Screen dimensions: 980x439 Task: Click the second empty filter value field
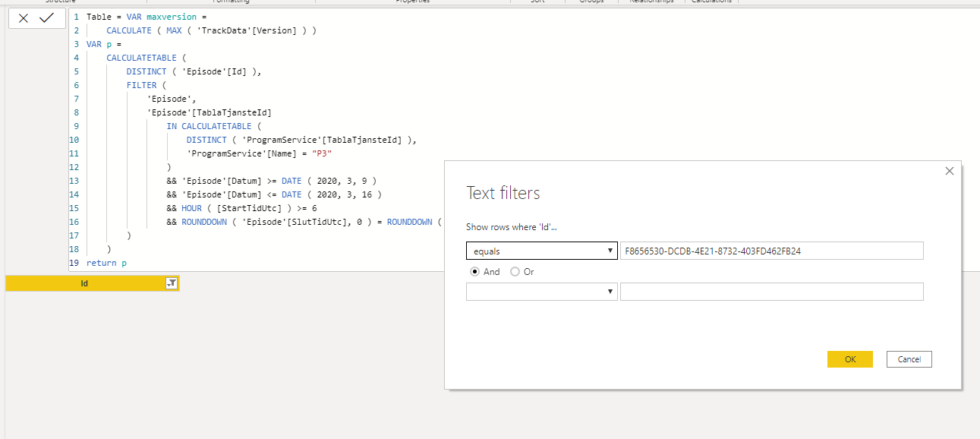tap(771, 292)
